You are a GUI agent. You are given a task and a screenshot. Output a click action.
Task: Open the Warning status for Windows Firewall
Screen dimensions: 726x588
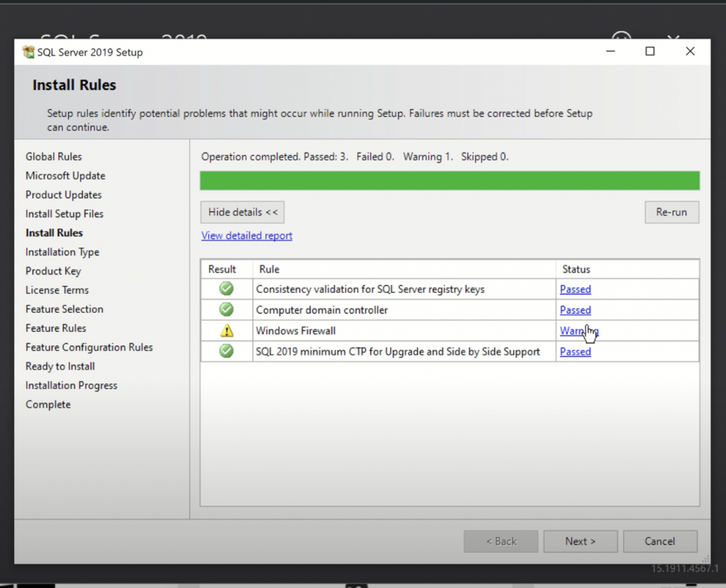tap(579, 331)
